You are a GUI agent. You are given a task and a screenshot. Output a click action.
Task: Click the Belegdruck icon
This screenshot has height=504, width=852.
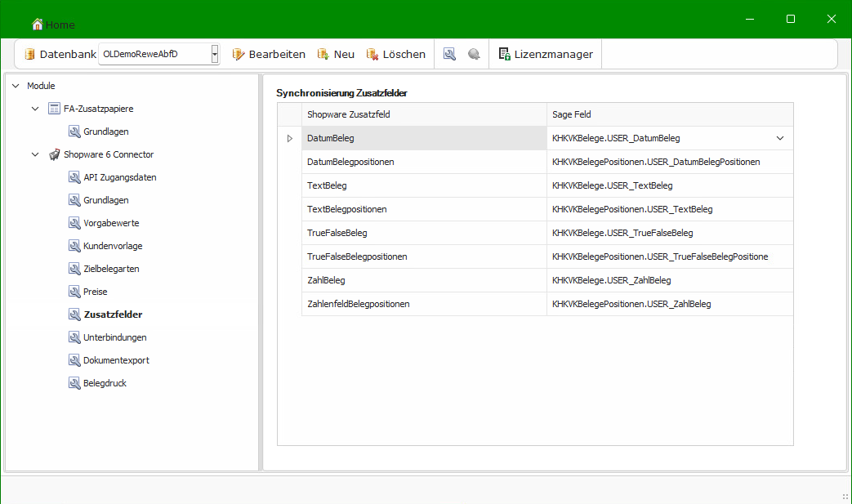(74, 383)
